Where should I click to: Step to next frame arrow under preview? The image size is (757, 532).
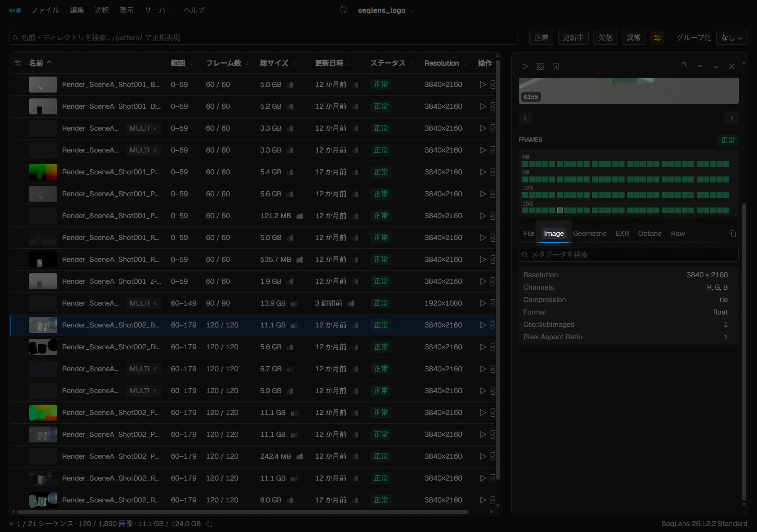click(732, 118)
